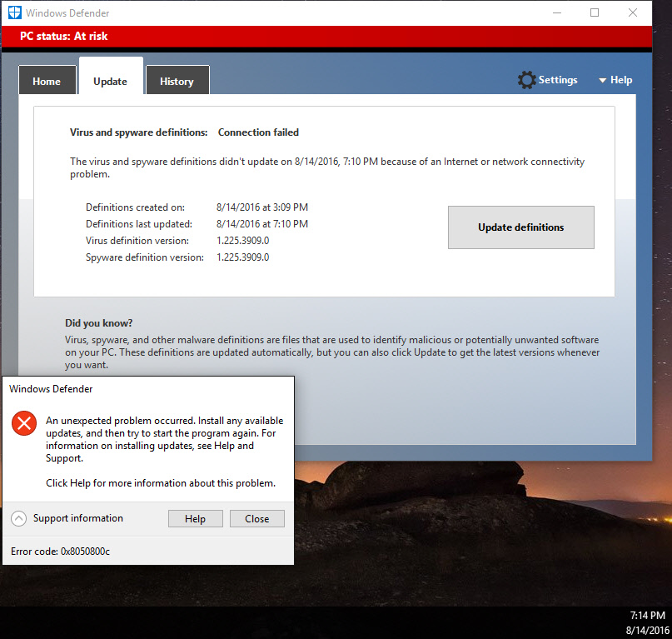Minimize the Windows Defender window
This screenshot has width=672, height=639.
pos(557,12)
